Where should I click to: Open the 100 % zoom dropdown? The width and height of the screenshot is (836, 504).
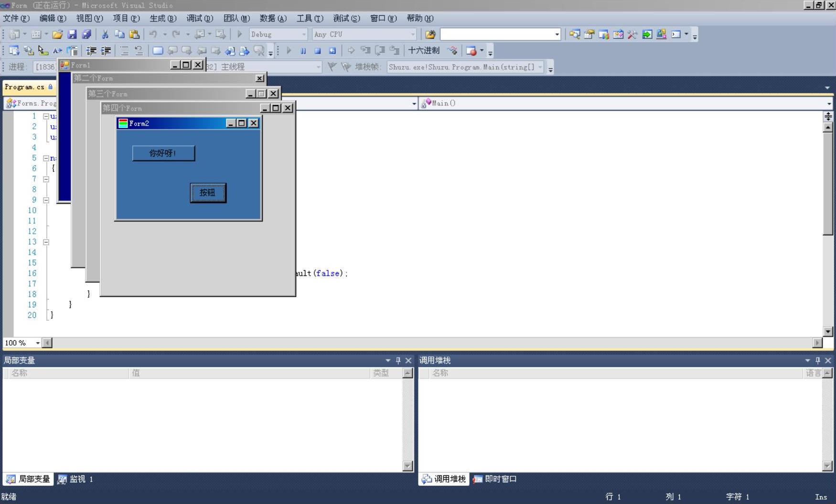coord(37,343)
